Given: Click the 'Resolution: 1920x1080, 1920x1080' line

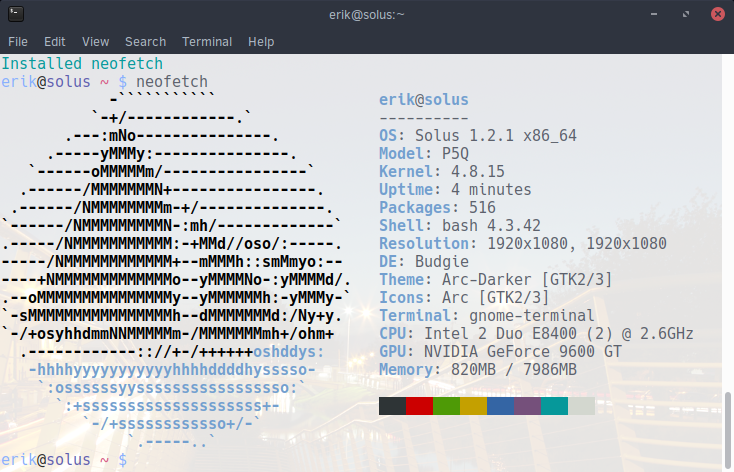Looking at the screenshot, I should pyautogui.click(x=523, y=243).
